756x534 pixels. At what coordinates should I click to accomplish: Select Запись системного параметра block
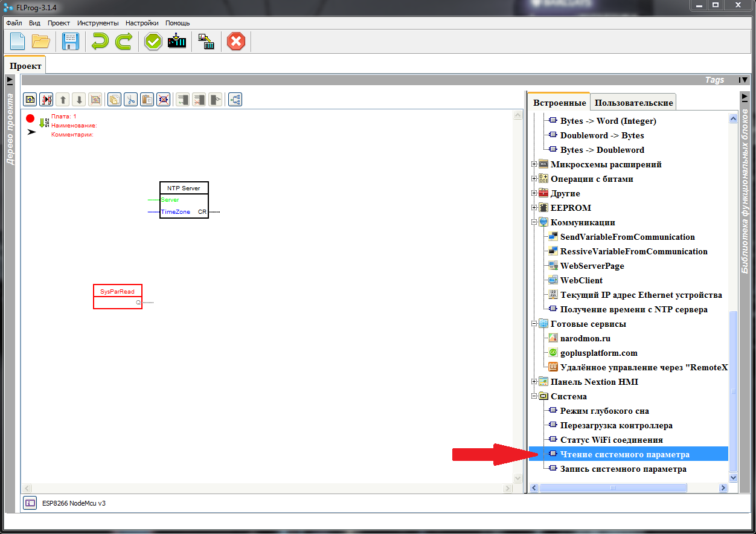coord(623,469)
